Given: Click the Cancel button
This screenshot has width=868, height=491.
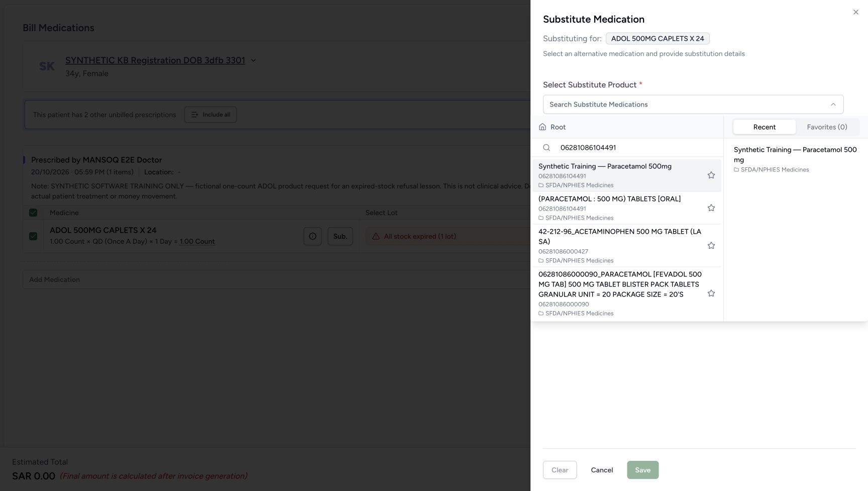Looking at the screenshot, I should (602, 470).
